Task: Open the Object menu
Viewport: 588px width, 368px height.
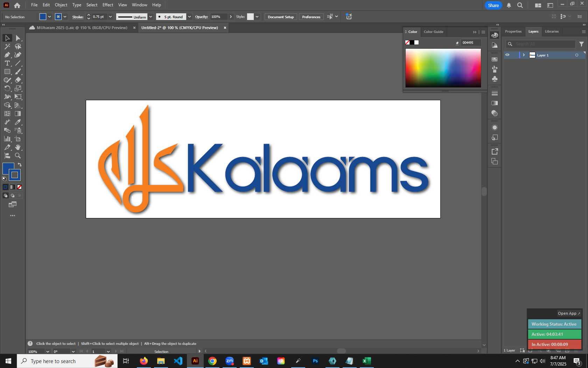Action: click(61, 5)
